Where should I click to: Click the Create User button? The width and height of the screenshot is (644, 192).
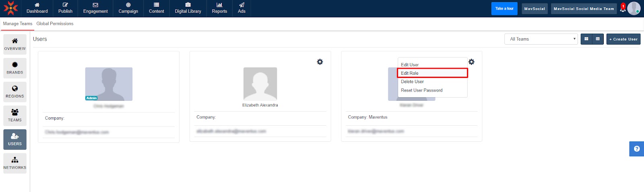[623, 39]
